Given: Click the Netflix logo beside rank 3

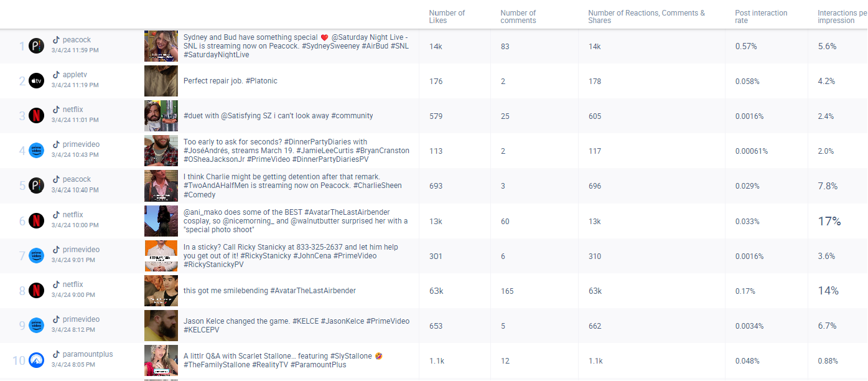Looking at the screenshot, I should (x=36, y=115).
